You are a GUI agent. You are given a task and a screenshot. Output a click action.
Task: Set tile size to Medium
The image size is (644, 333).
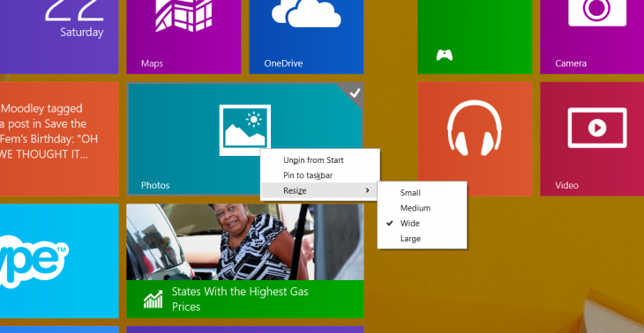click(422, 208)
